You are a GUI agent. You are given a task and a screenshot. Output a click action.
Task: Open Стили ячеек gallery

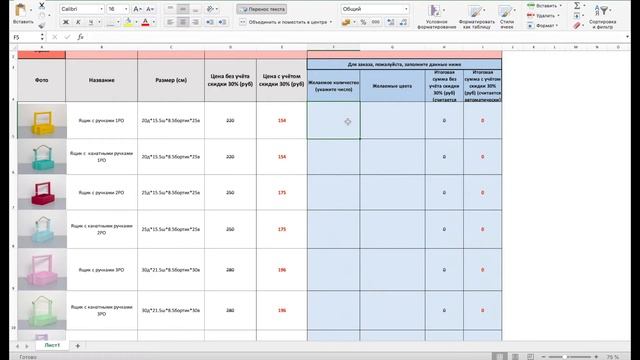tap(507, 16)
